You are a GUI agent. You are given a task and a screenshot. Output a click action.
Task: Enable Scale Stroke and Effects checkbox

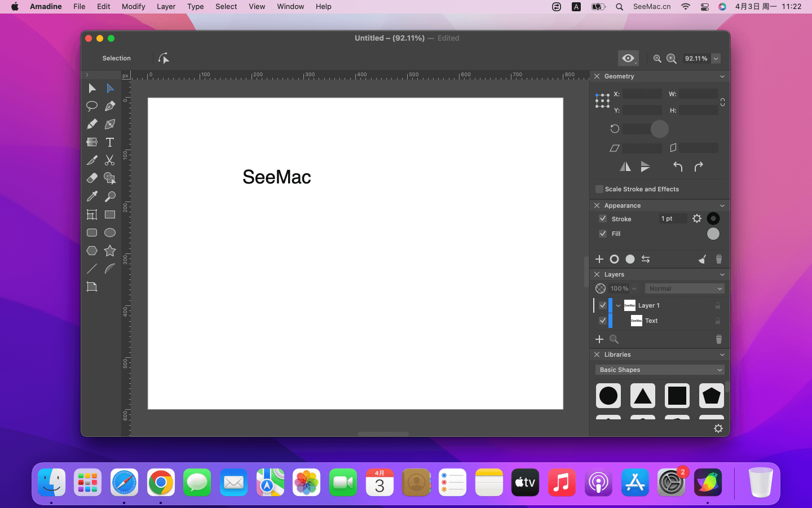click(599, 189)
